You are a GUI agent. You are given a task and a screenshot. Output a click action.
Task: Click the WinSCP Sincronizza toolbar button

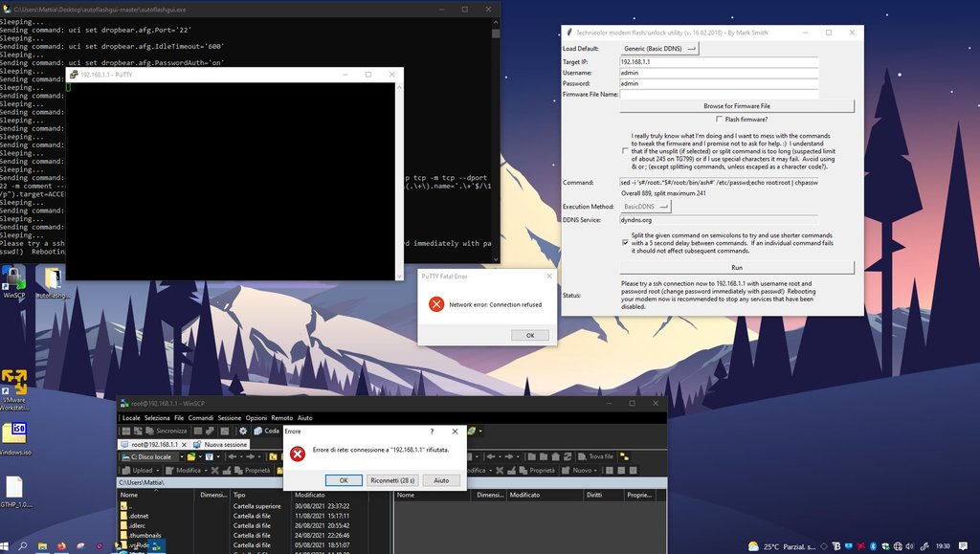pos(166,431)
